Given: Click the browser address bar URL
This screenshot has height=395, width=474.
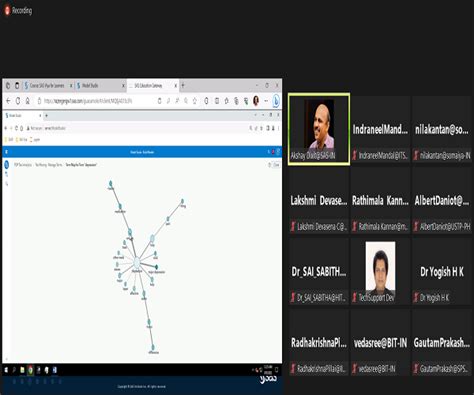Looking at the screenshot, I should point(88,101).
